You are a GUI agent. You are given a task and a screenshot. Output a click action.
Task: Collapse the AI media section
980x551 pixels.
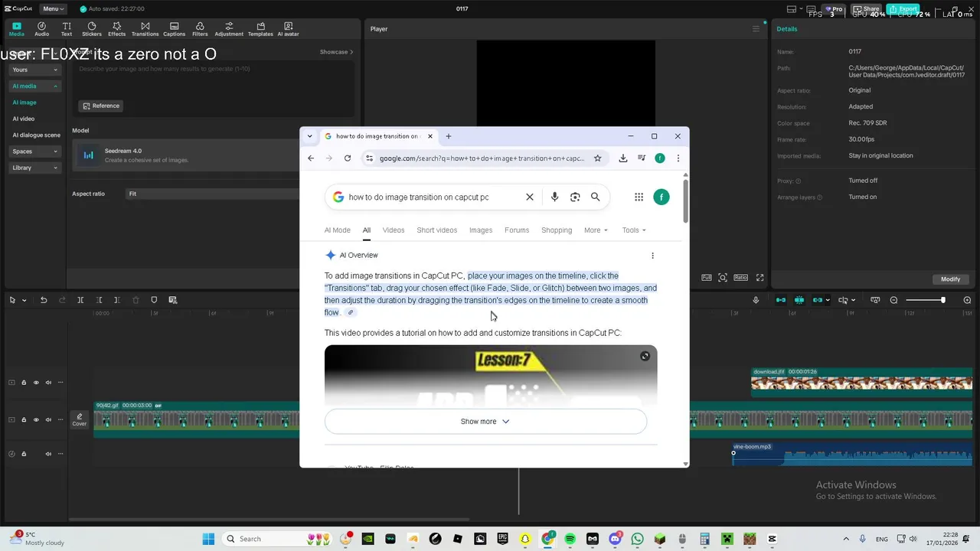coord(35,86)
